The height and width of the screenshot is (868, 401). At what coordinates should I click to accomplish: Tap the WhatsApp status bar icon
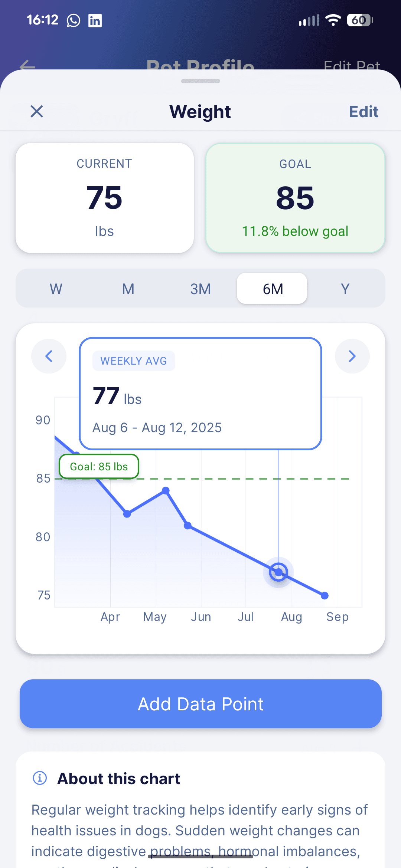coord(74,20)
